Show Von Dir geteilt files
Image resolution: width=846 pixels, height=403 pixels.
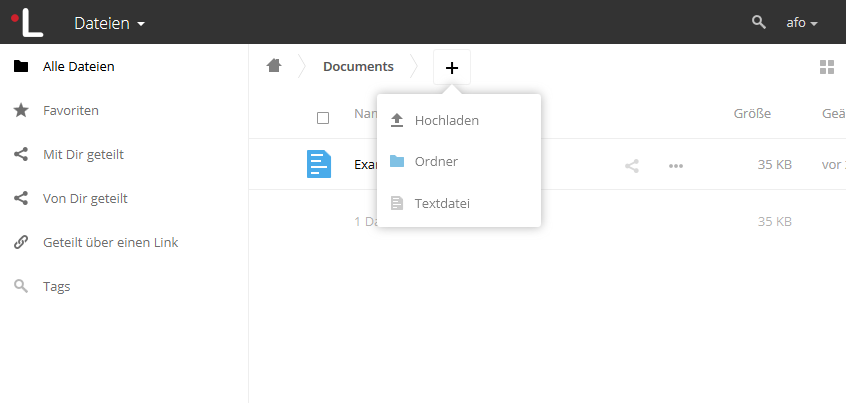pyautogui.click(x=85, y=198)
